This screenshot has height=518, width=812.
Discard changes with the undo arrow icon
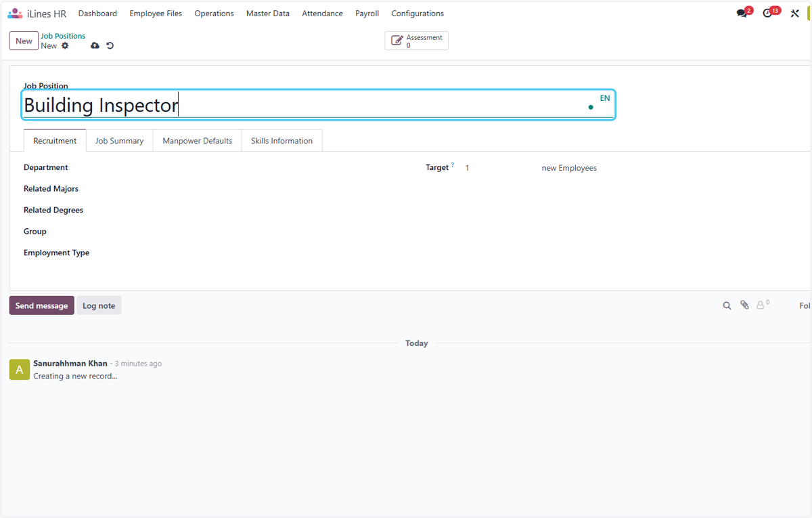pyautogui.click(x=110, y=45)
